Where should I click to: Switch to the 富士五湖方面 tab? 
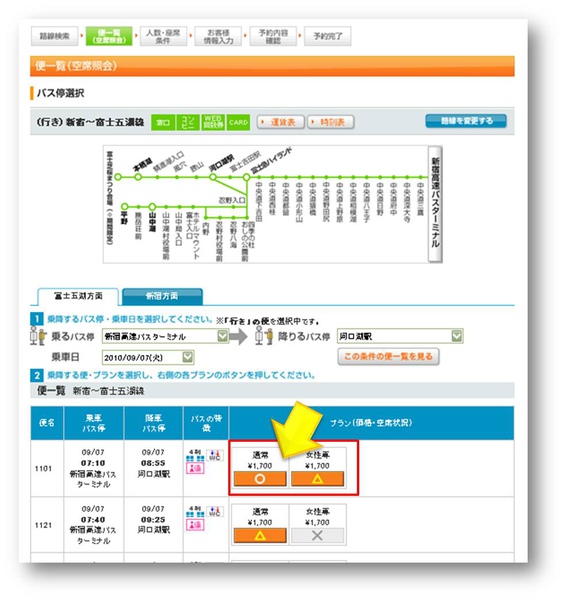pyautogui.click(x=78, y=296)
